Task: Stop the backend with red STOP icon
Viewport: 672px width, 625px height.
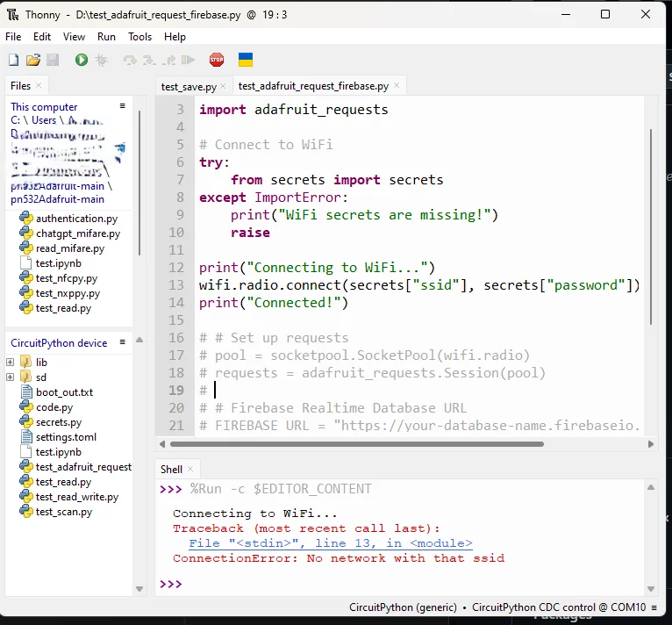Action: click(217, 60)
